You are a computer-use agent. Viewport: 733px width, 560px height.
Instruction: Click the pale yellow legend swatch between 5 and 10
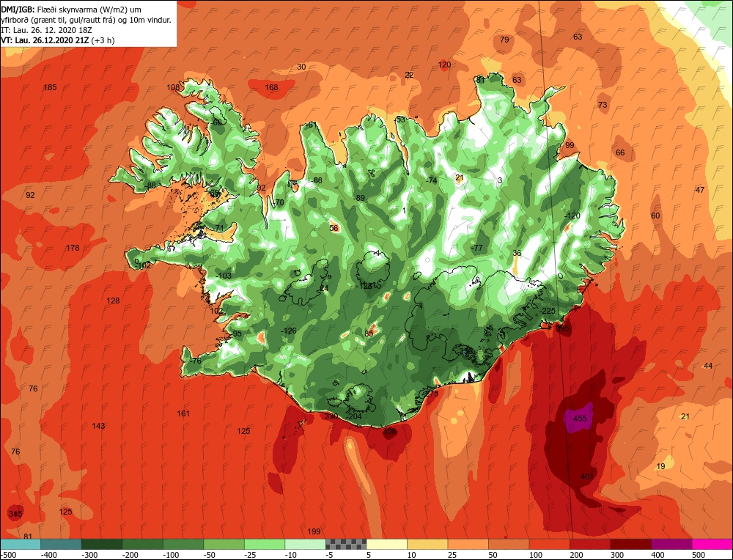pyautogui.click(x=386, y=544)
